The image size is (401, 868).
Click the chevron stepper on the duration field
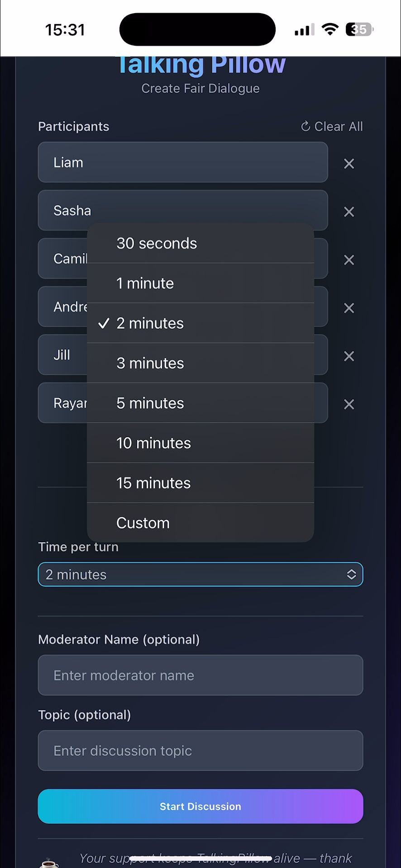pyautogui.click(x=352, y=574)
